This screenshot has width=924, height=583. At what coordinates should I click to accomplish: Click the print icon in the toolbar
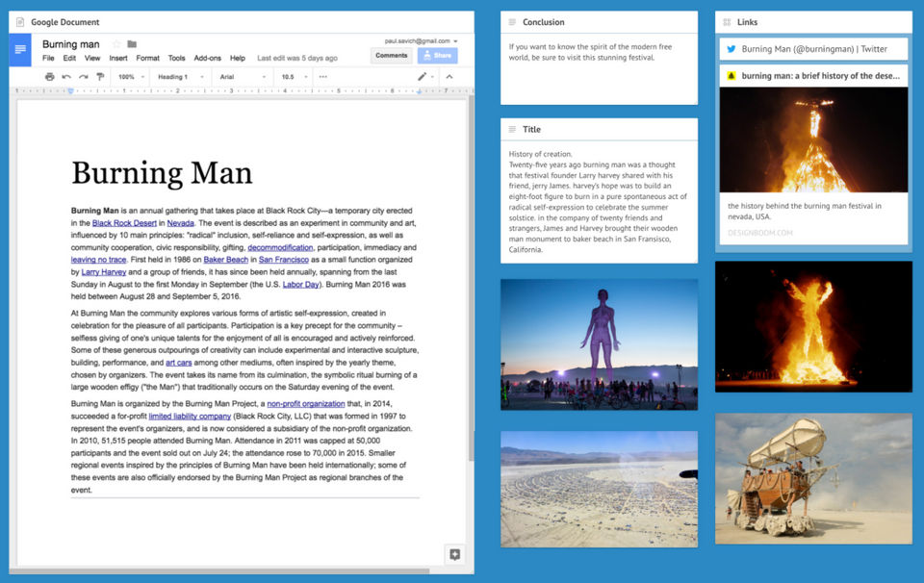coord(49,77)
